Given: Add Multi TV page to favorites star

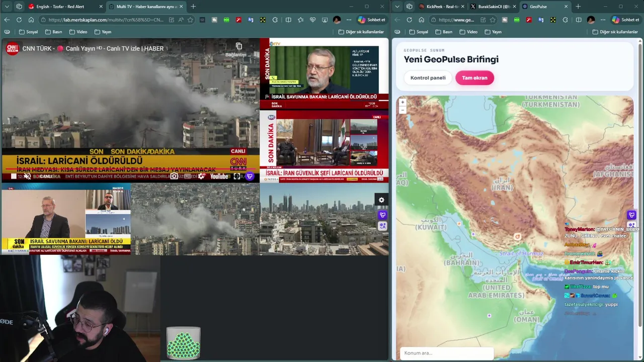Looking at the screenshot, I should [x=190, y=20].
